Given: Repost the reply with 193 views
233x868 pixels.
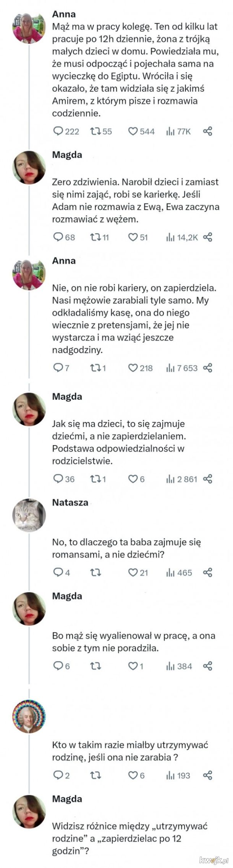Looking at the screenshot, I should (x=95, y=775).
